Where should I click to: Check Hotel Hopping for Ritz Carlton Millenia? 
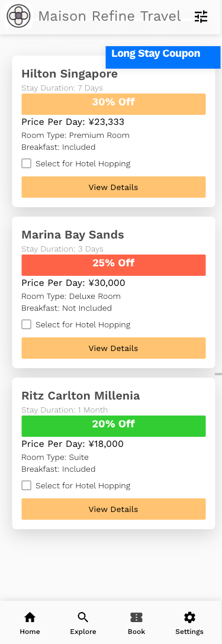[26, 485]
